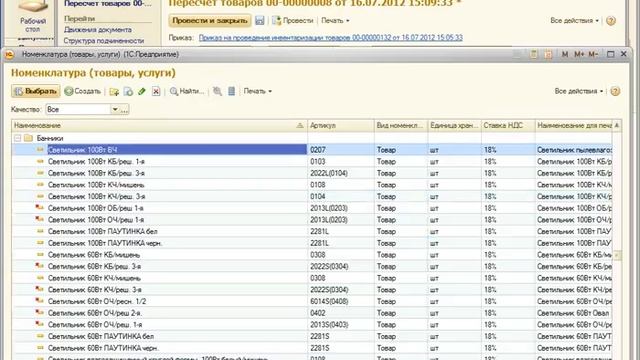Click the M- memory subtract button

point(593,54)
